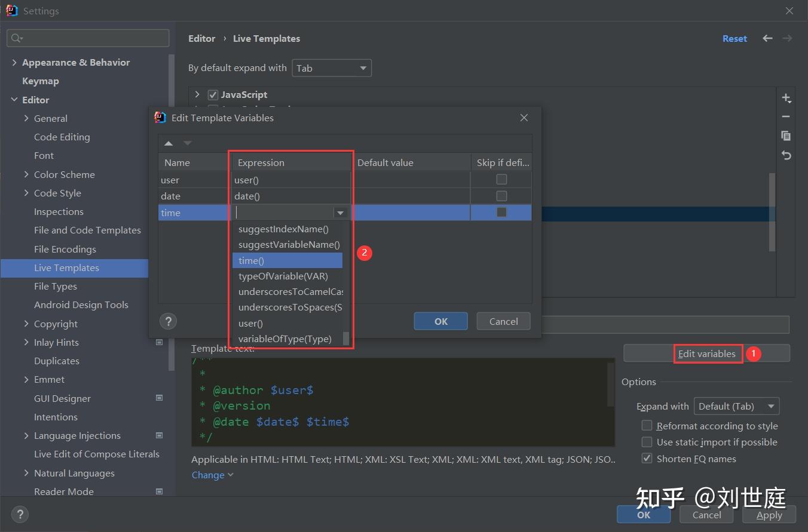Open File and Code Templates settings
Screen dimensions: 808x532
tap(87, 230)
